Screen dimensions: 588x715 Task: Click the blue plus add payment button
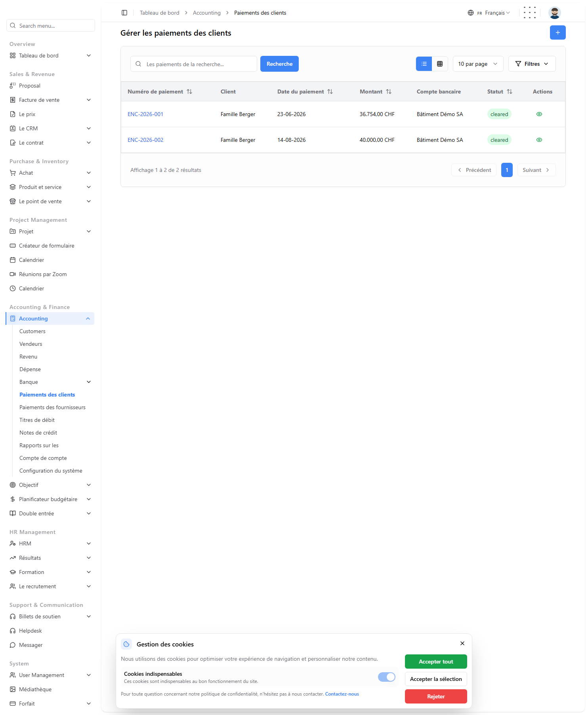tap(557, 32)
